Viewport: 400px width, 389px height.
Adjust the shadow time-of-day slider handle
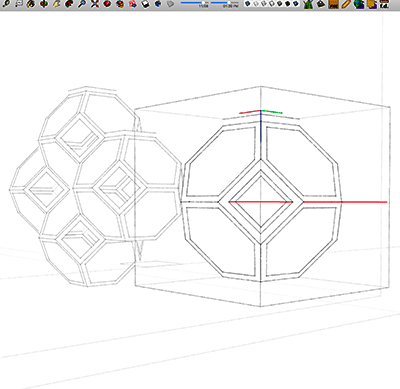(229, 3)
